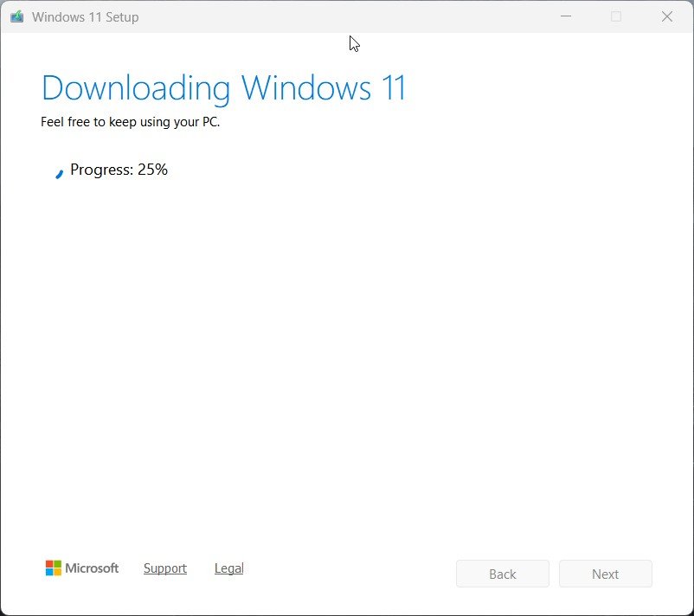Select the Downloading Windows 11 heading
The width and height of the screenshot is (694, 616).
[x=223, y=87]
